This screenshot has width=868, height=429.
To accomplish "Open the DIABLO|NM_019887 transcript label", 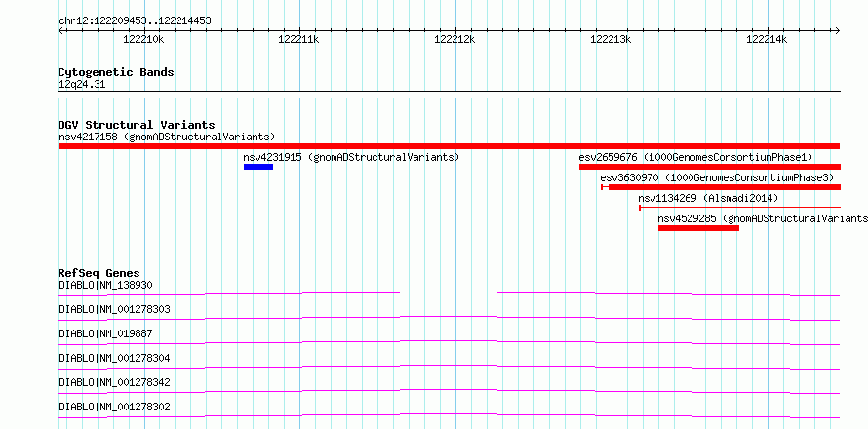I will click(x=105, y=333).
